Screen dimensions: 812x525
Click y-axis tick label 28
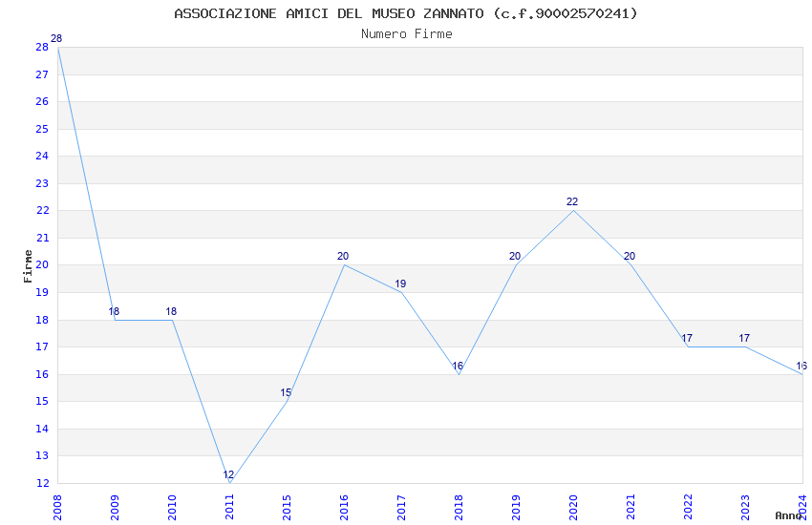(x=42, y=47)
